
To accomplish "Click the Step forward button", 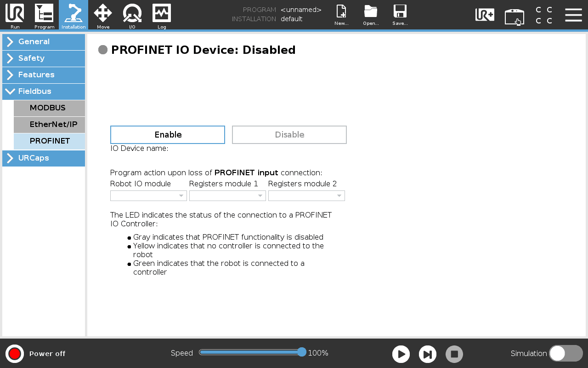I will 428,354.
